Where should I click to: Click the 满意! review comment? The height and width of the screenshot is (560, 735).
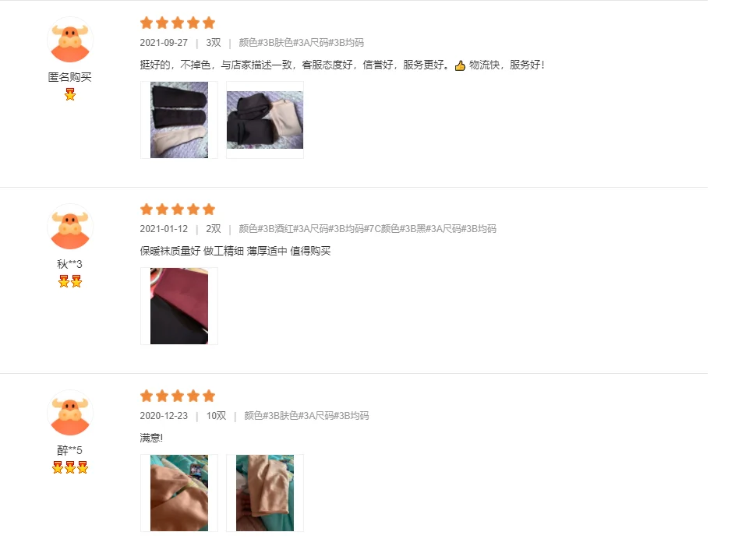click(151, 438)
